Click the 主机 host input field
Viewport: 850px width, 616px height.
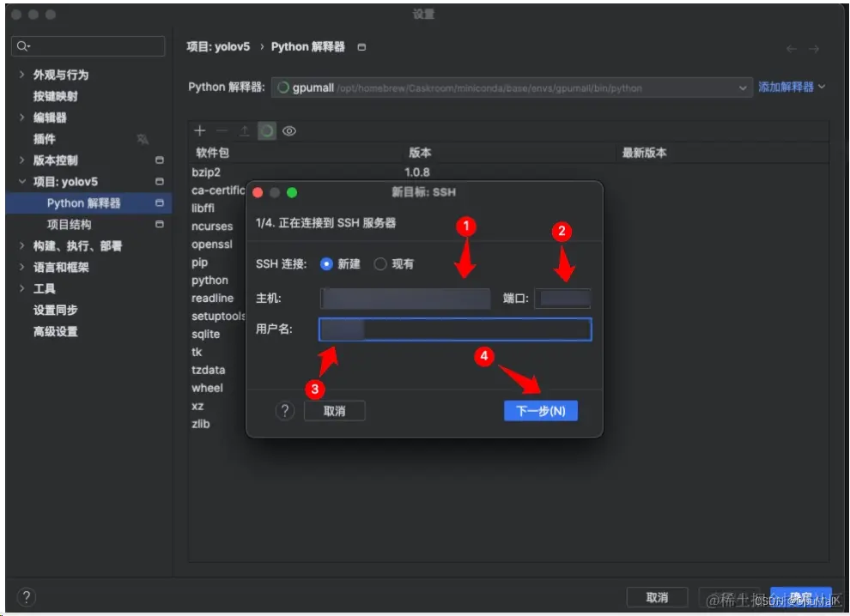click(x=405, y=298)
